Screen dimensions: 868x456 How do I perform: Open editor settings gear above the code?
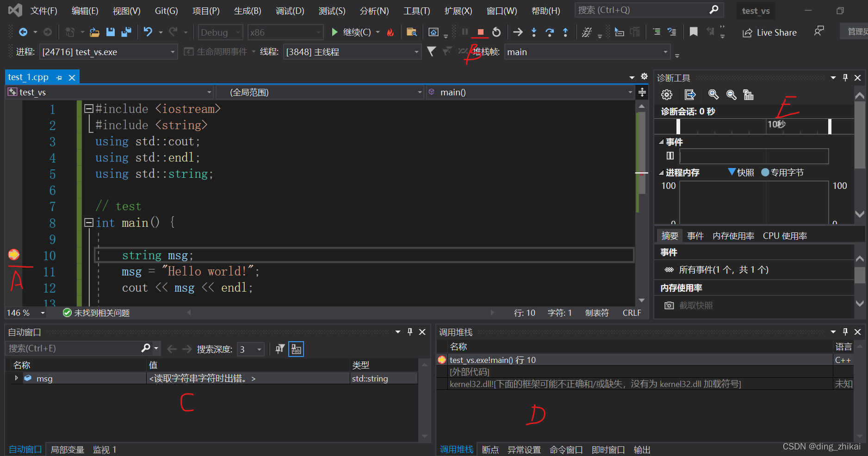[645, 76]
